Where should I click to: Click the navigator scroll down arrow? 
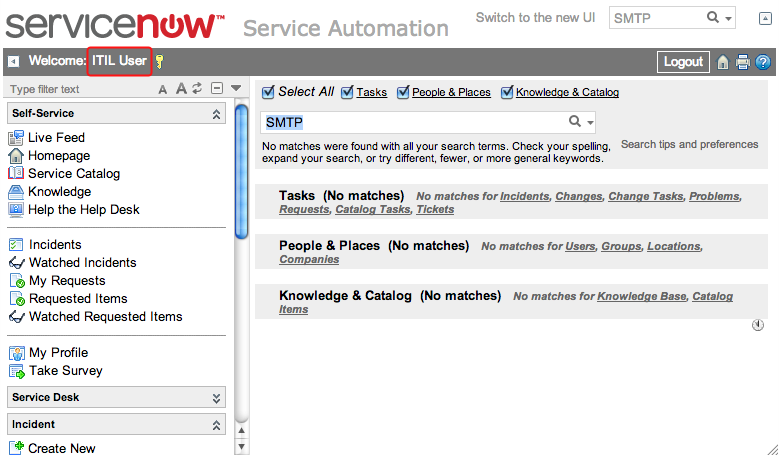pos(241,447)
